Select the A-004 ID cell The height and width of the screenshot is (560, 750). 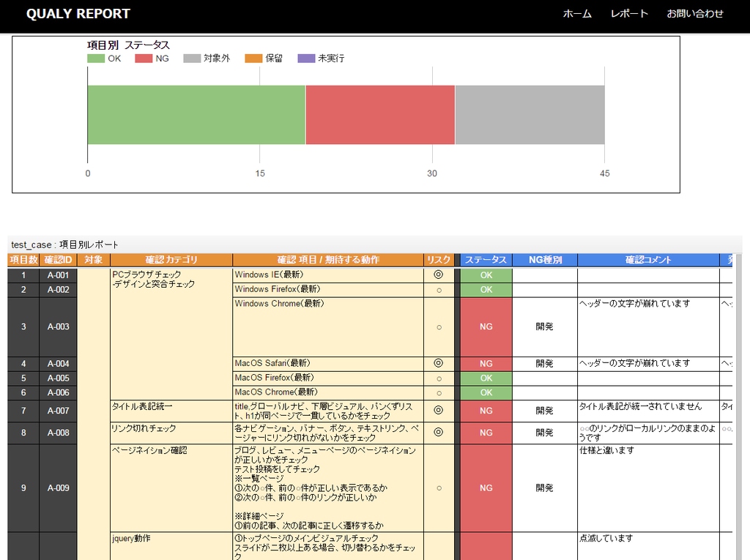(x=58, y=363)
